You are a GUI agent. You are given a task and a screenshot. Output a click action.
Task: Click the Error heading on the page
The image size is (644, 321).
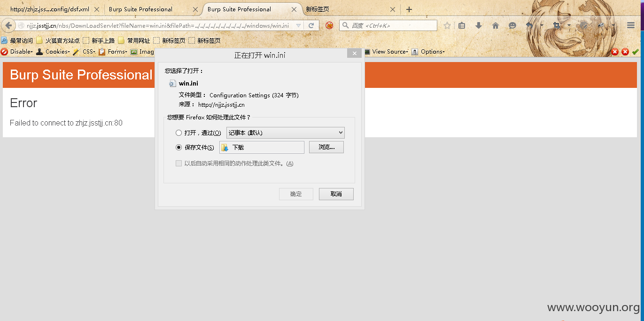(23, 103)
